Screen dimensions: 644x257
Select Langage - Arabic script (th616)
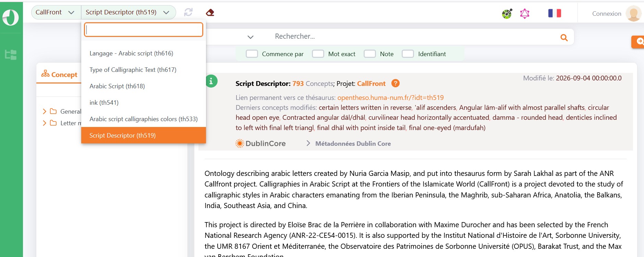144,53
